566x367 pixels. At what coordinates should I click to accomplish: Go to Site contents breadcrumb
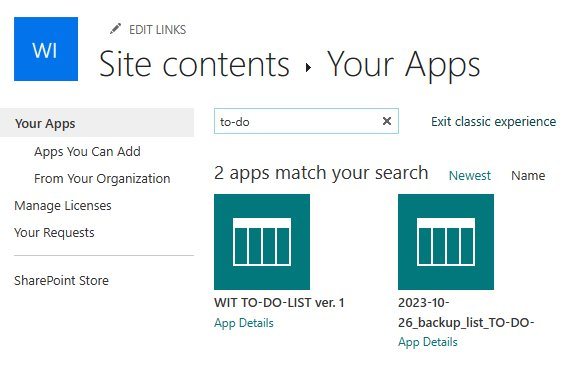pyautogui.click(x=194, y=64)
